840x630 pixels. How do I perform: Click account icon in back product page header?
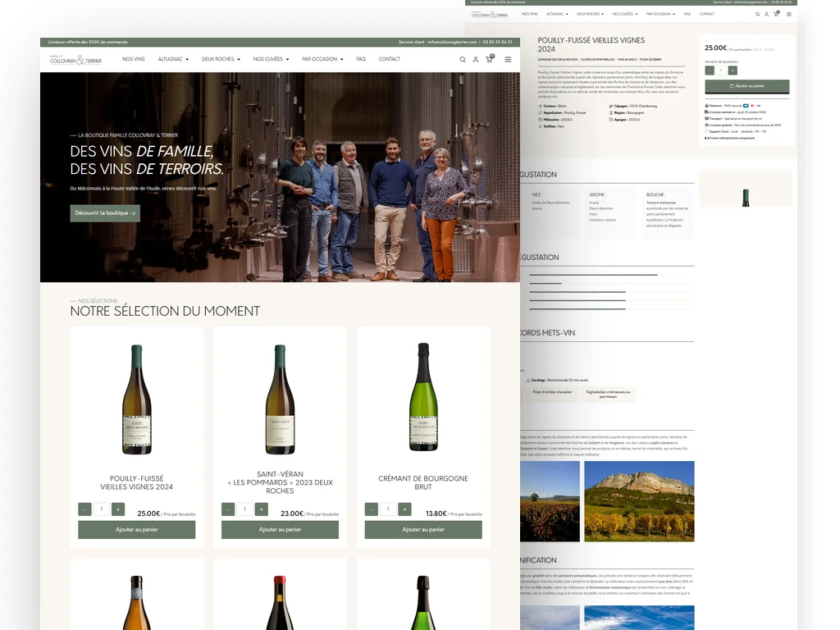click(x=767, y=15)
